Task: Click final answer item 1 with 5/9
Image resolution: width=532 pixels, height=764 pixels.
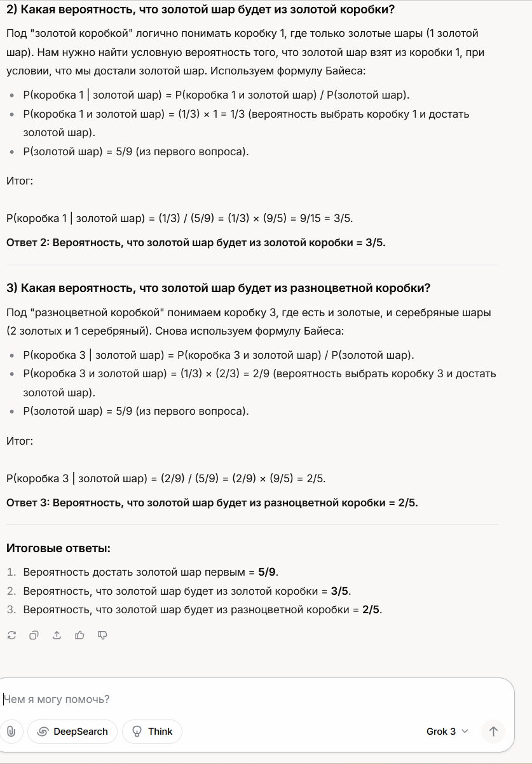Action: (x=151, y=572)
